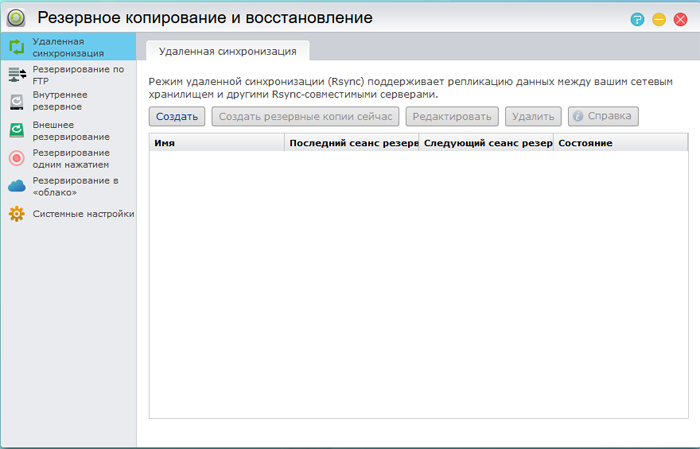Click the Внутреннее резервное disk icon
The height and width of the screenshot is (449, 700).
(x=17, y=102)
